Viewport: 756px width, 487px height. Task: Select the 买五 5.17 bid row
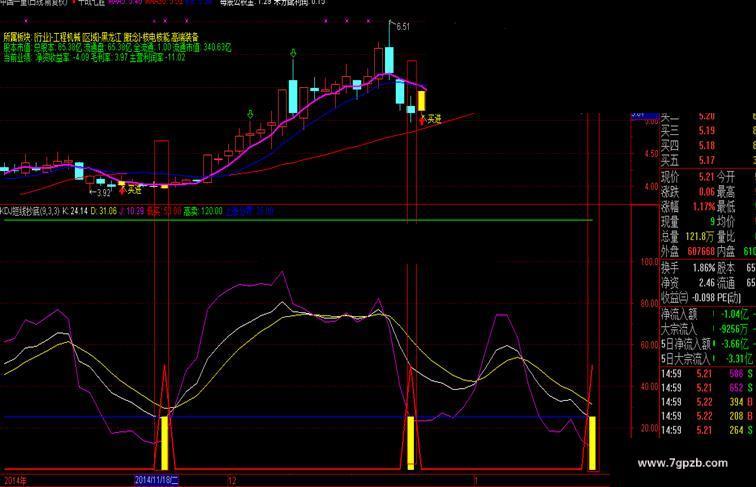(x=708, y=161)
